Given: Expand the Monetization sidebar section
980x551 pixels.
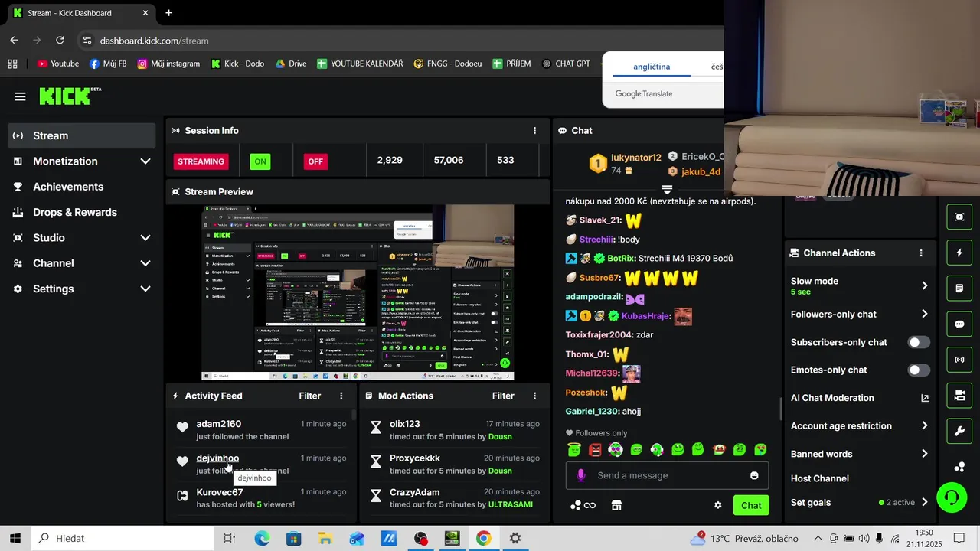Looking at the screenshot, I should click(145, 161).
